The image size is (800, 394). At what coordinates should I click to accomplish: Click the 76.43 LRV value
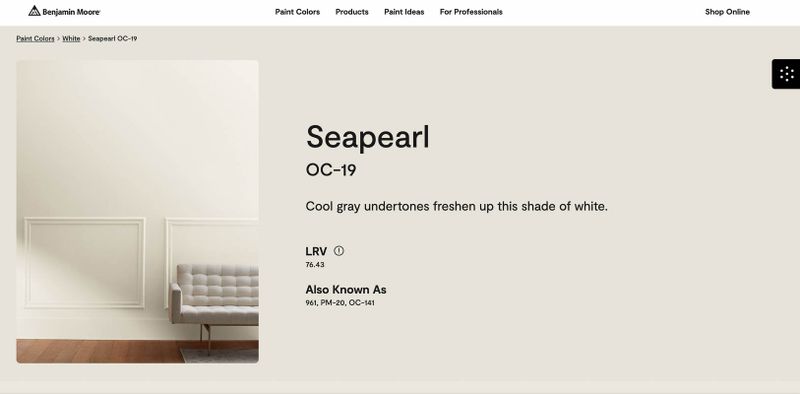(315, 264)
